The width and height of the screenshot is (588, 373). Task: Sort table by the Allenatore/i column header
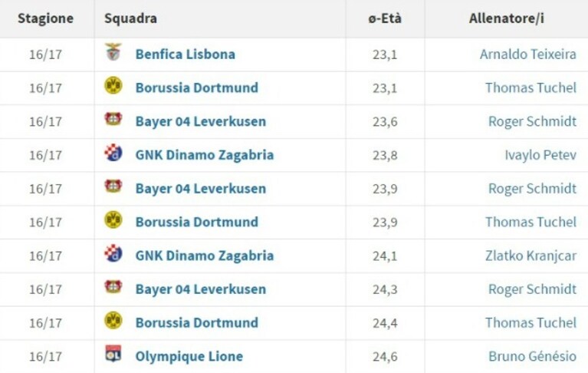[x=507, y=18]
